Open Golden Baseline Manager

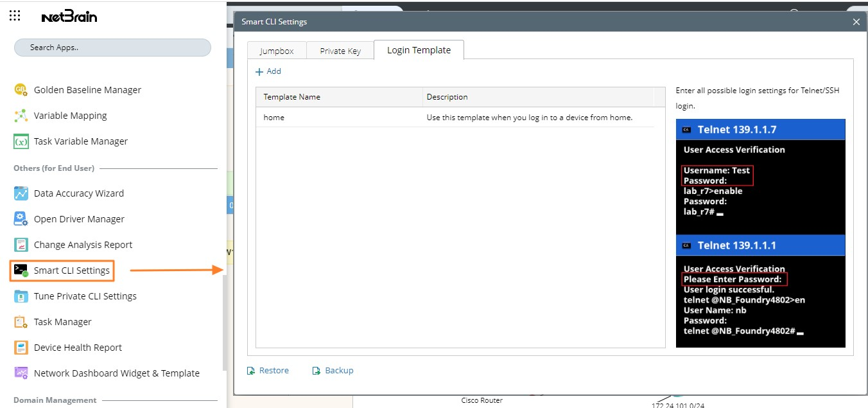(x=87, y=90)
